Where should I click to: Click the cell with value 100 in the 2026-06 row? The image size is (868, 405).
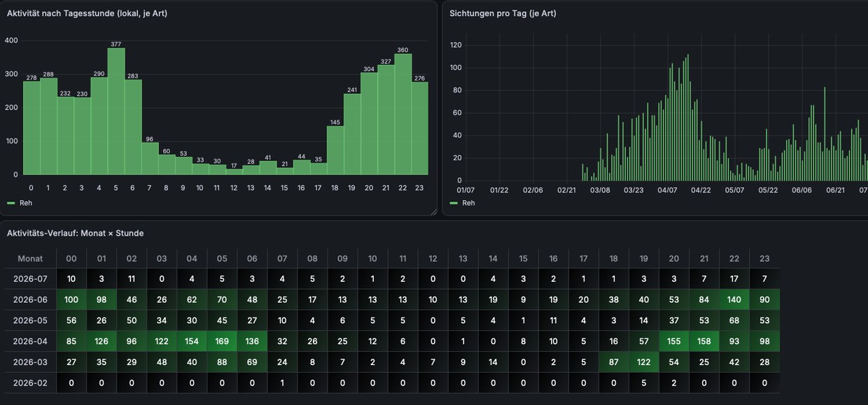coord(71,300)
